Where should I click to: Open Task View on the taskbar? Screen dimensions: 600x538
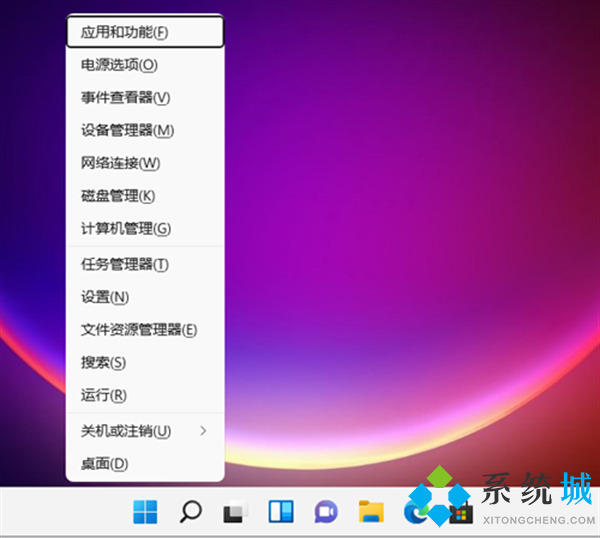235,512
